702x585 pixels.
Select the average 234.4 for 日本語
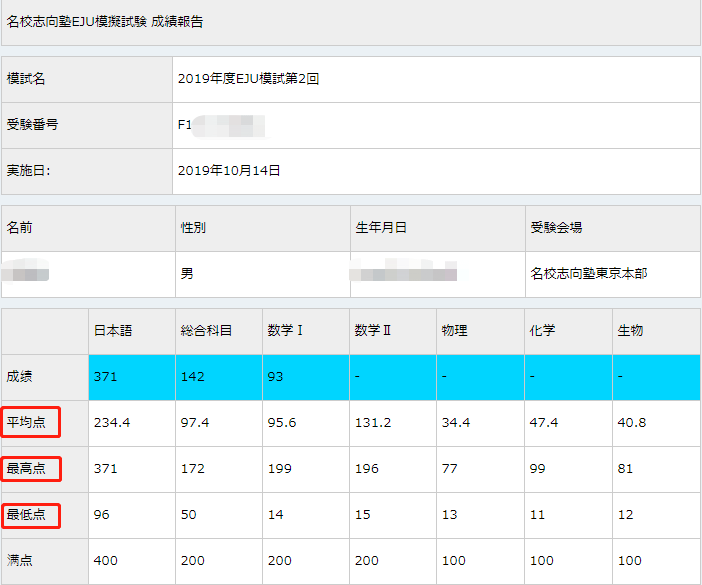tap(112, 423)
